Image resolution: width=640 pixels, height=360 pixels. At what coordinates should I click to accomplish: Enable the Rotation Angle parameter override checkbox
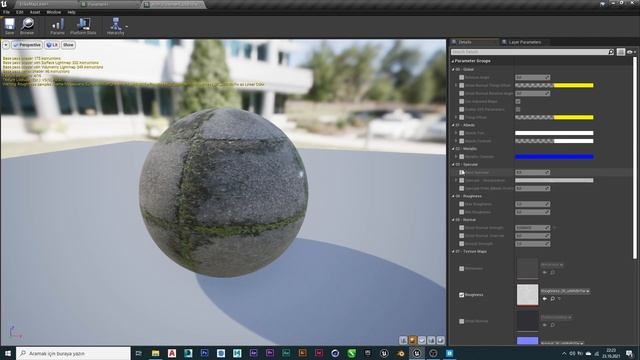pyautogui.click(x=462, y=78)
